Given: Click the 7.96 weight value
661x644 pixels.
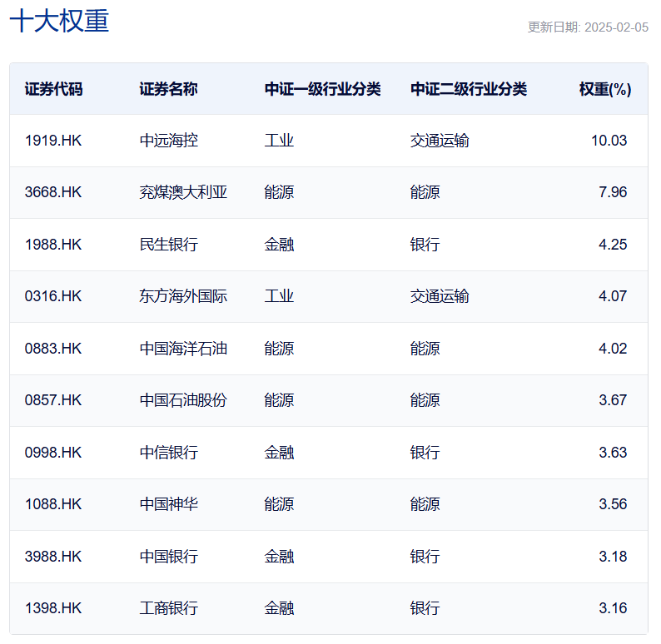Looking at the screenshot, I should [612, 192].
